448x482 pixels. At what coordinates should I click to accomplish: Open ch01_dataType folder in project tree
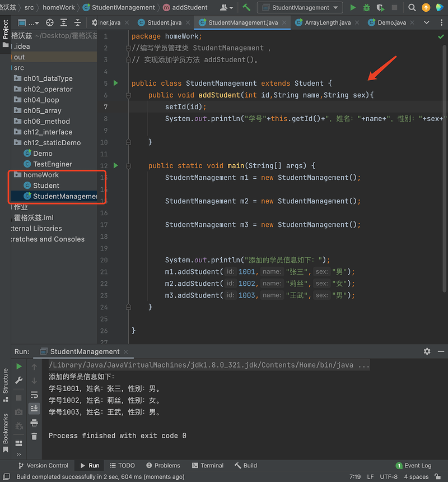[48, 78]
